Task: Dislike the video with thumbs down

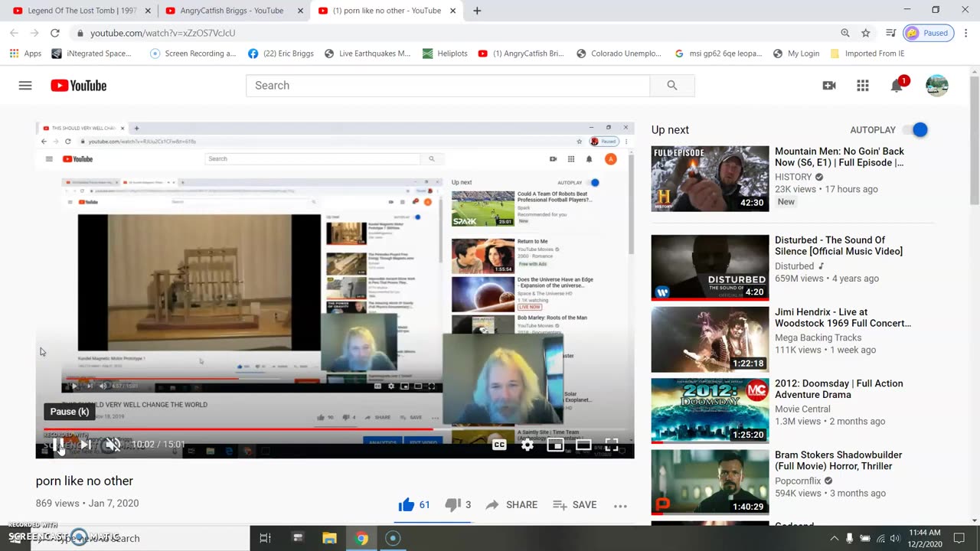Action: click(x=458, y=505)
